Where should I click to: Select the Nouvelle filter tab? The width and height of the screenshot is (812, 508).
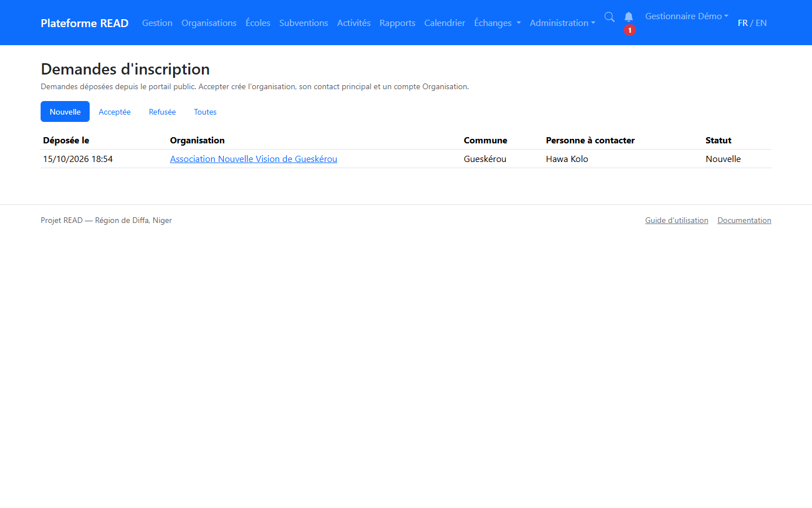[x=65, y=112]
